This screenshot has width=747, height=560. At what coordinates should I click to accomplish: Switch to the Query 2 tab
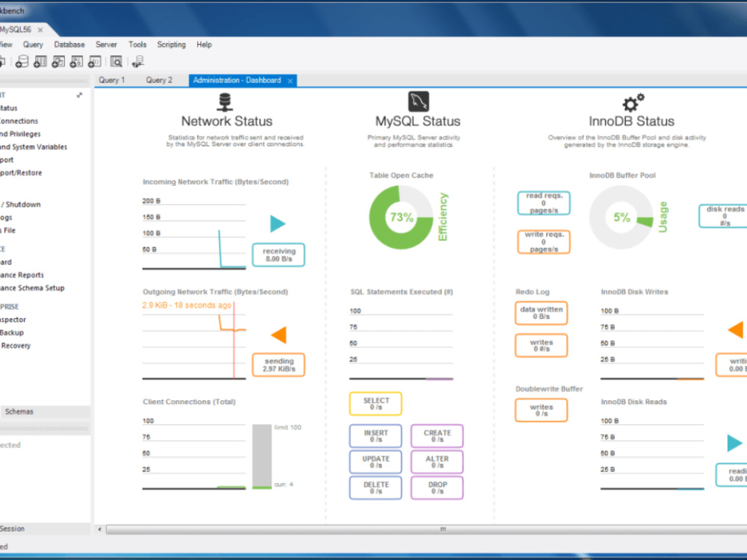tap(159, 80)
